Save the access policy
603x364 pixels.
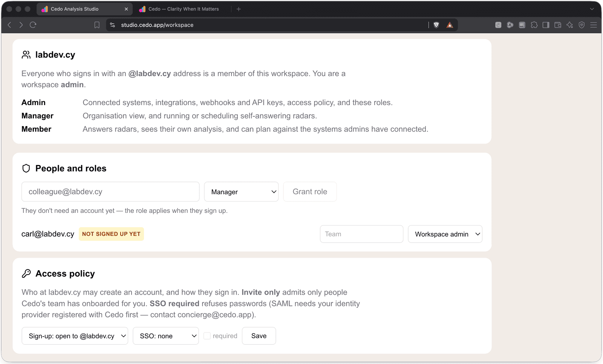(259, 336)
